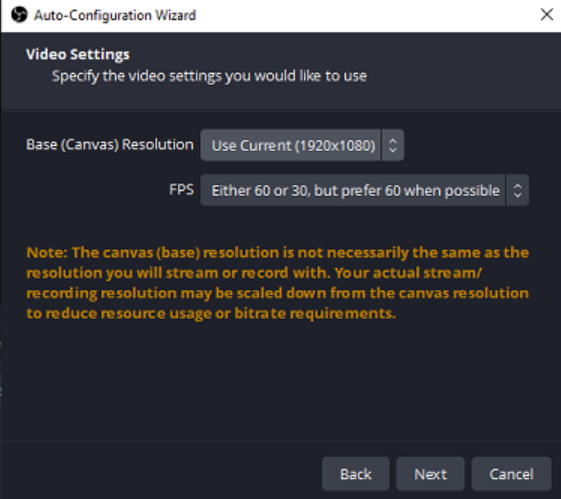The image size is (561, 499).
Task: Click the 'Base (Canvas) Resolution' label
Action: [110, 145]
